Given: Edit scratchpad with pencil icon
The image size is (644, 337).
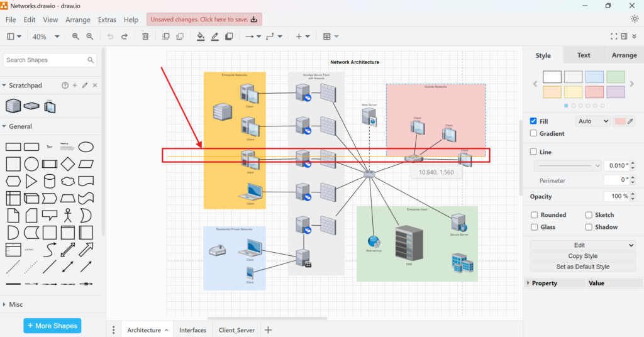Looking at the screenshot, I should point(85,86).
